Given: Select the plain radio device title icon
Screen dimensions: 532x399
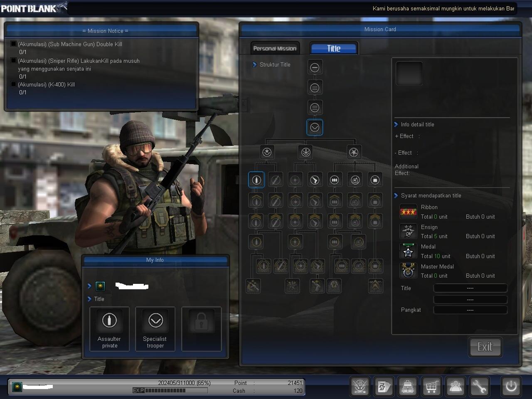Looking at the screenshot, I should 355,180.
